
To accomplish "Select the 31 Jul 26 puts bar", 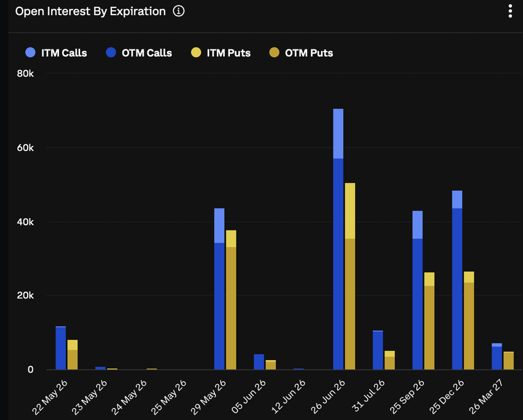I will [x=390, y=360].
